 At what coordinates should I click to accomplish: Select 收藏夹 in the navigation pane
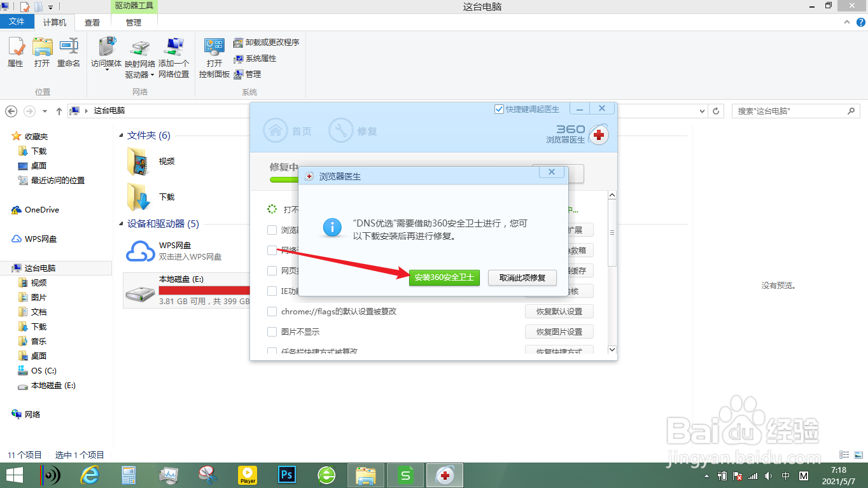click(30, 136)
